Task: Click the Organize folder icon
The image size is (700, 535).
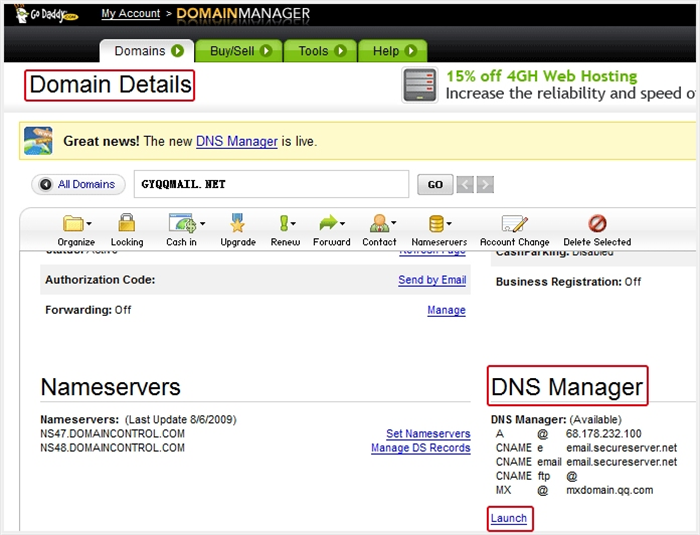Action: [75, 224]
